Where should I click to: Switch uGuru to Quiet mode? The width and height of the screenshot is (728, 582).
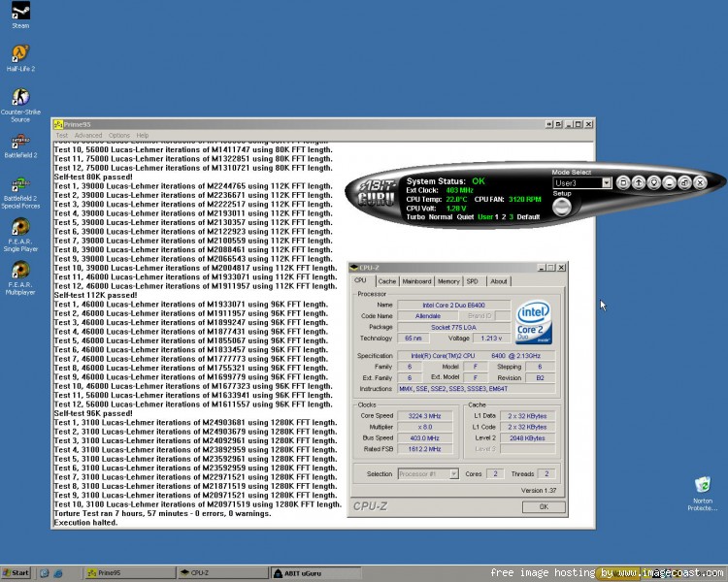pos(465,216)
